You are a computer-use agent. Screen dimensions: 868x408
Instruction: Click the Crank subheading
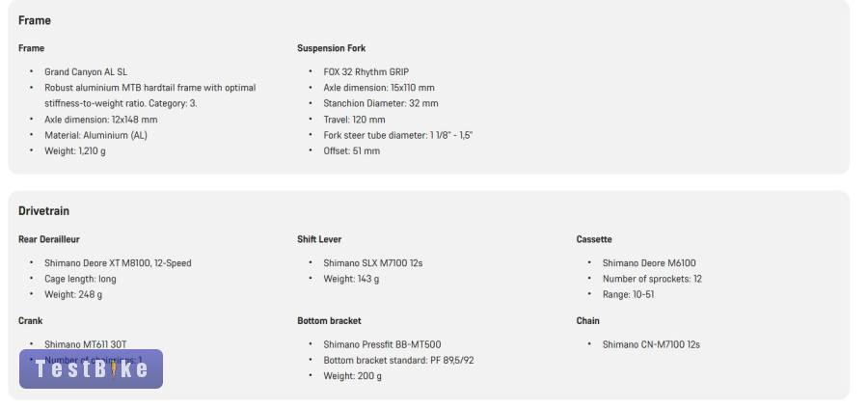point(31,320)
